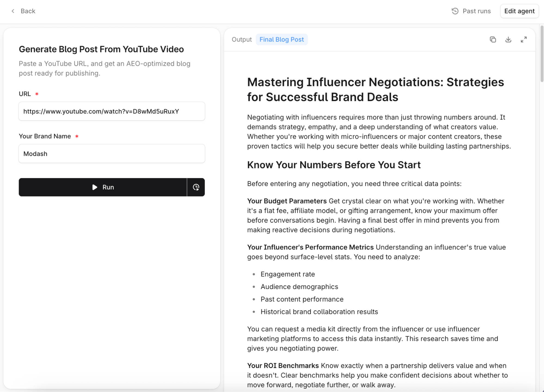The width and height of the screenshot is (544, 392).
Task: Click the Past runs history clock icon
Action: coord(455,11)
